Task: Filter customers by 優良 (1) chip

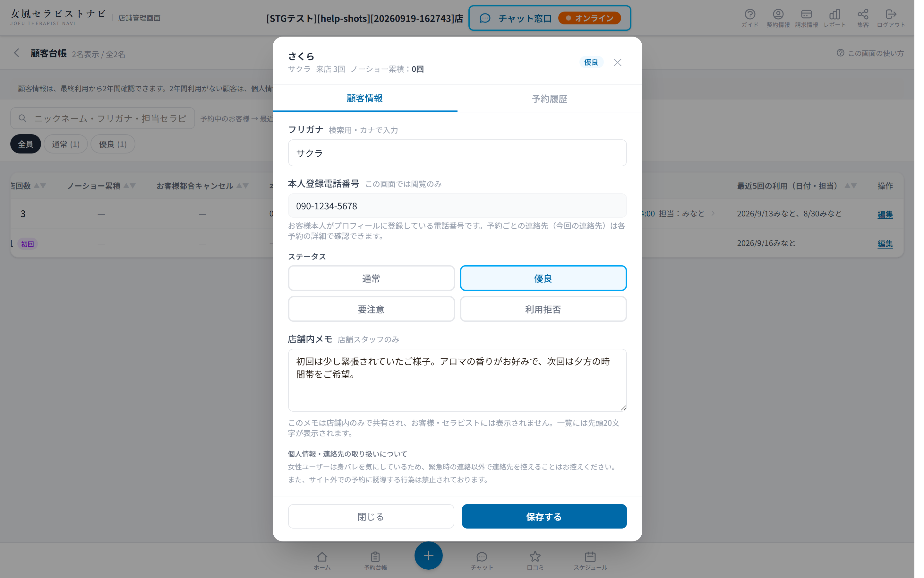Action: click(x=113, y=144)
